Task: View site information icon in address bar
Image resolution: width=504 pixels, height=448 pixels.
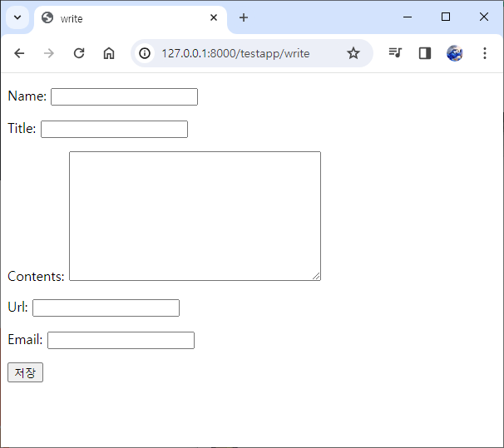Action: click(x=145, y=53)
